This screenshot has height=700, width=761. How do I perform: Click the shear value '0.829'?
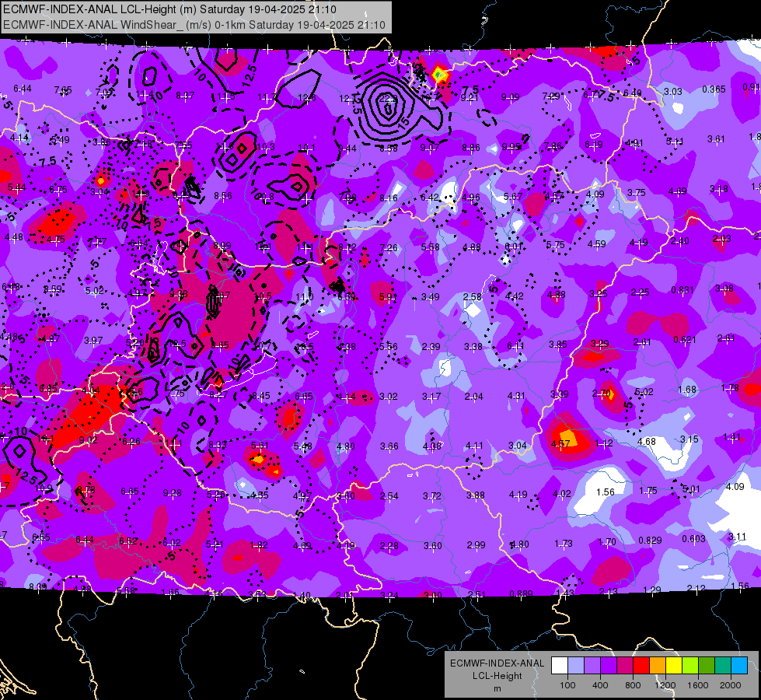tap(651, 541)
